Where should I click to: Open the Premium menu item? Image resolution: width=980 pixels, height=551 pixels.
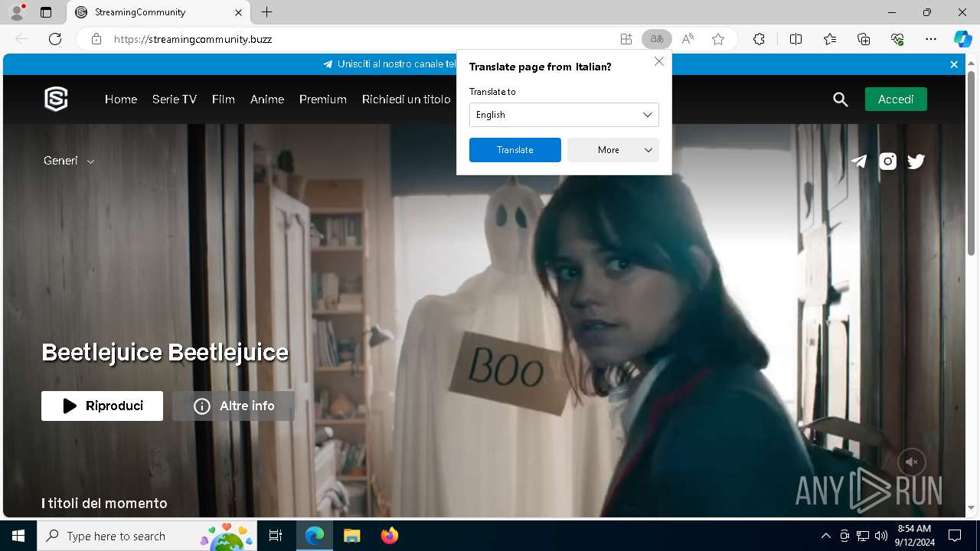click(323, 99)
